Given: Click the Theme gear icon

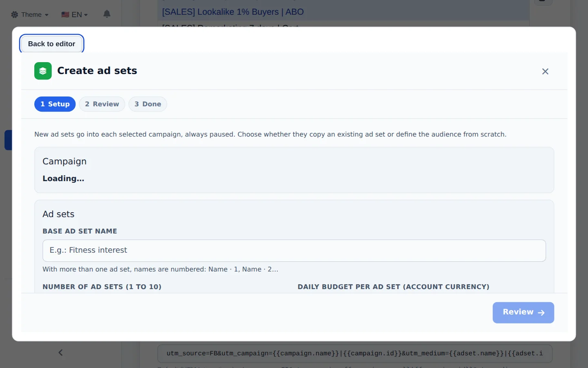Looking at the screenshot, I should coord(15,15).
